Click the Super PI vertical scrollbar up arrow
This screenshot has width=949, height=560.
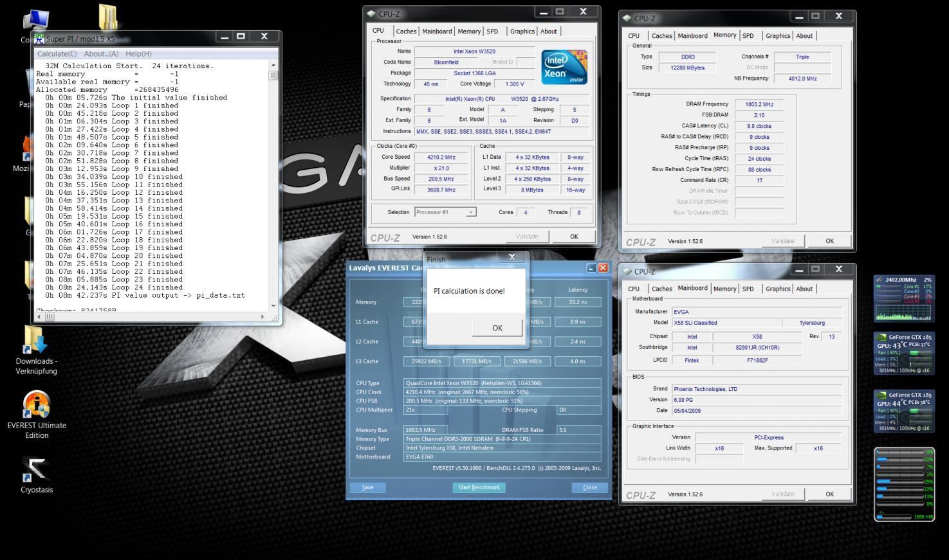tap(273, 66)
